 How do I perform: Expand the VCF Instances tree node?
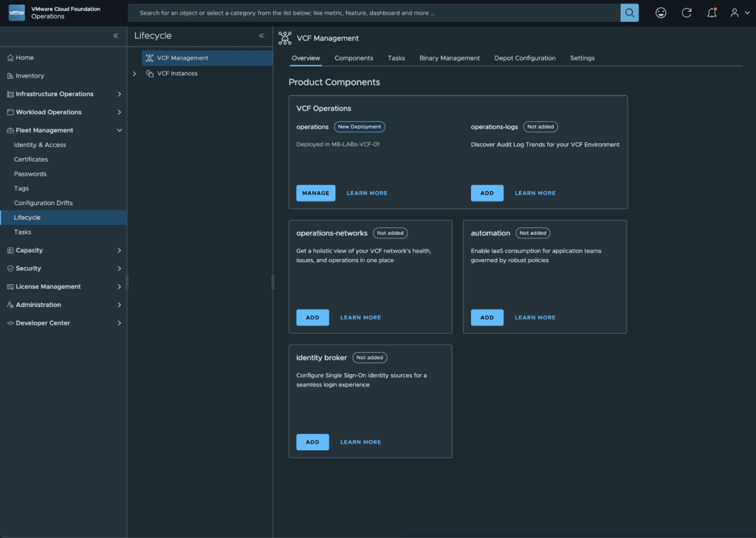[134, 74]
